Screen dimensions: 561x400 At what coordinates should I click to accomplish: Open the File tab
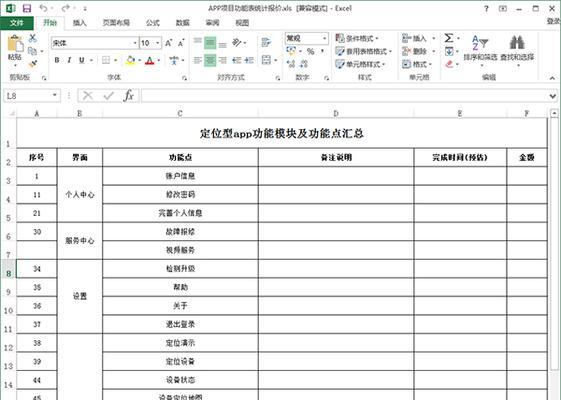(17, 23)
